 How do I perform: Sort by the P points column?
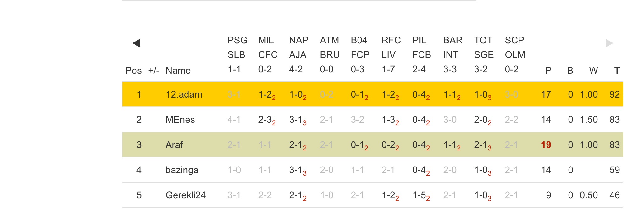click(x=548, y=71)
